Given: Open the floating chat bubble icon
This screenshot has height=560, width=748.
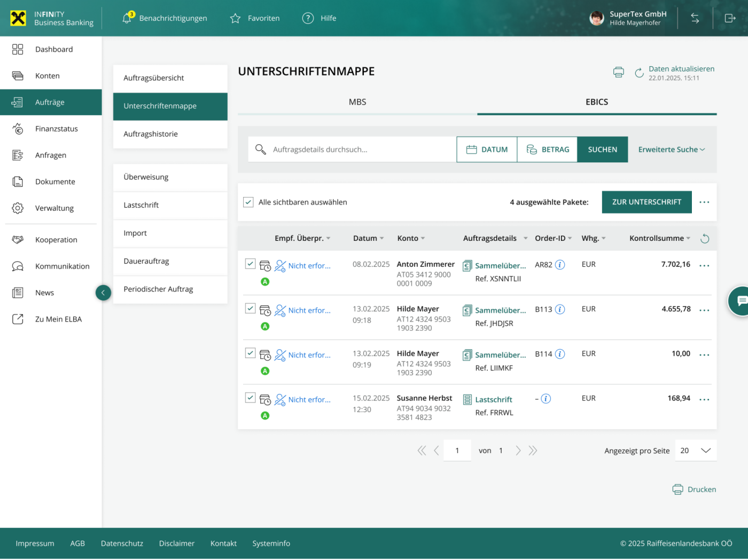Looking at the screenshot, I should (741, 301).
